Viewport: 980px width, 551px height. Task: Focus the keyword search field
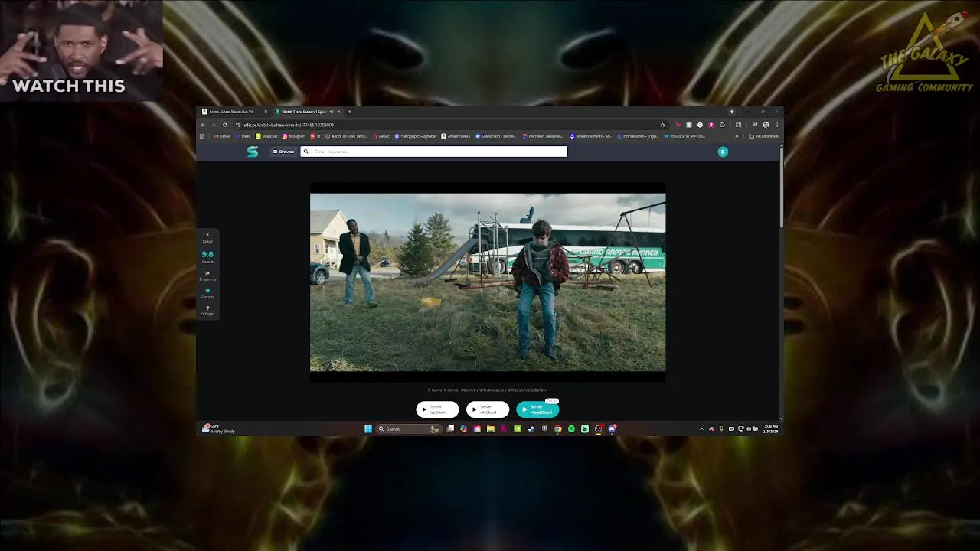point(433,152)
